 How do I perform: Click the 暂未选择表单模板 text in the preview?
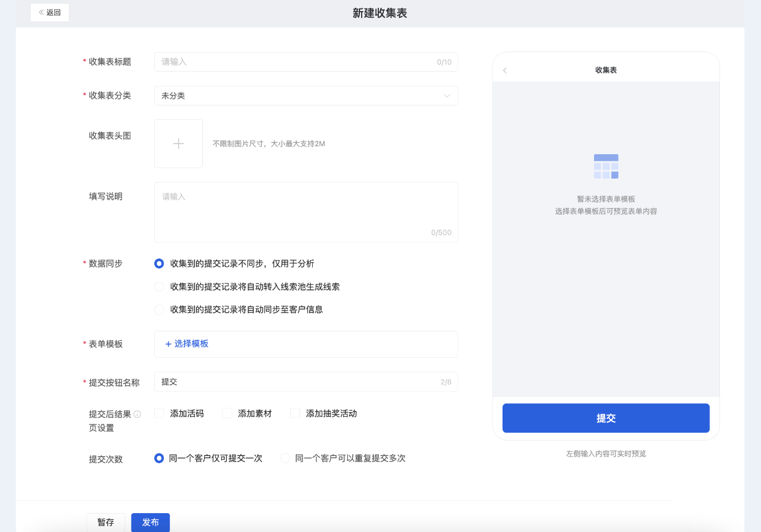pyautogui.click(x=606, y=199)
